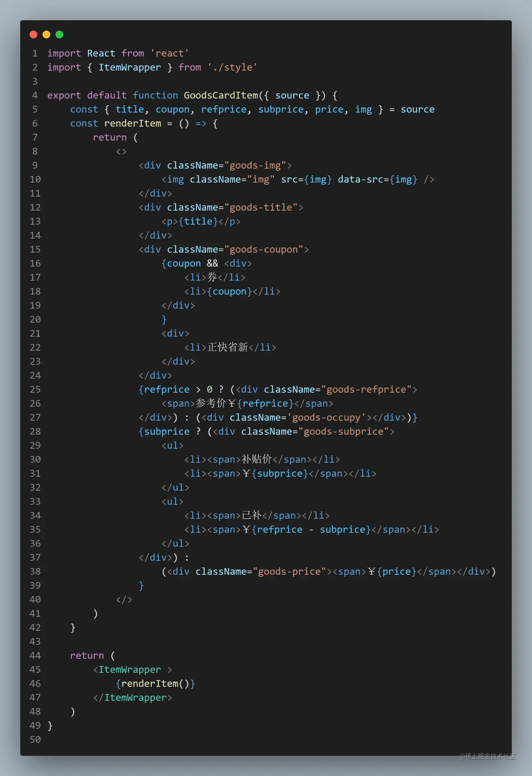Click line number 1
Image resolution: width=532 pixels, height=776 pixels.
35,53
